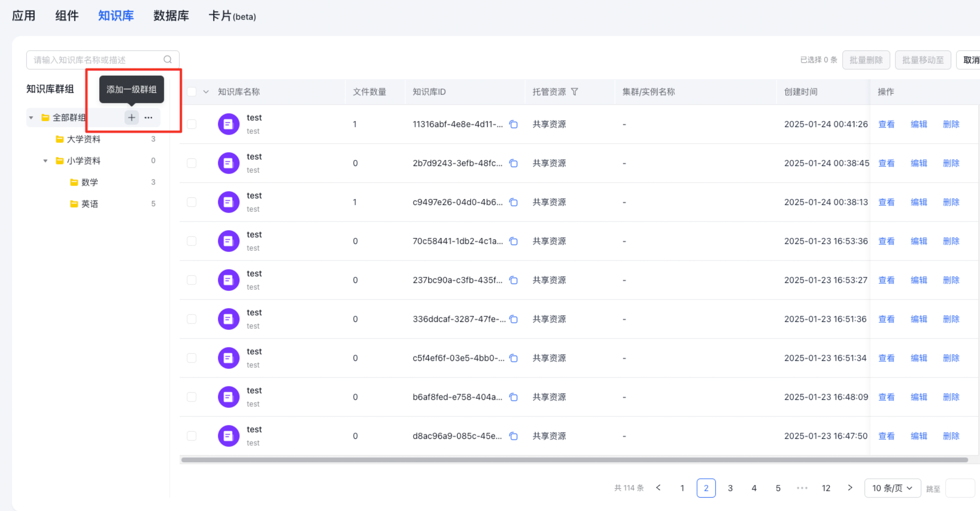Click the 跳至 page number input
The width and height of the screenshot is (980, 511).
tap(960, 488)
